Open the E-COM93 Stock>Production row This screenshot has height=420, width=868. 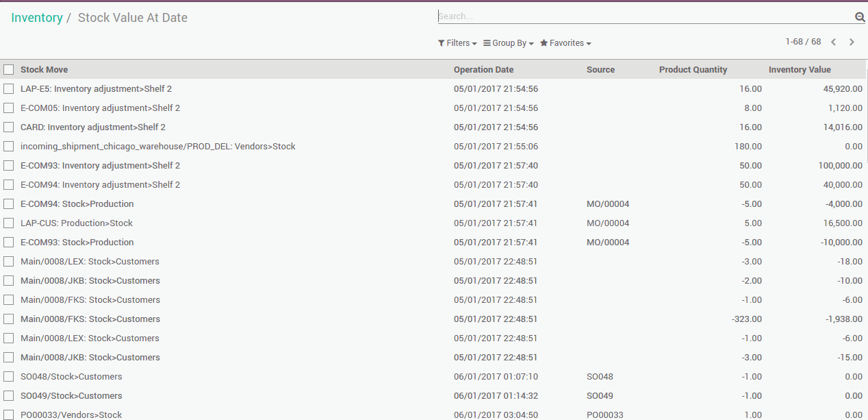click(77, 242)
